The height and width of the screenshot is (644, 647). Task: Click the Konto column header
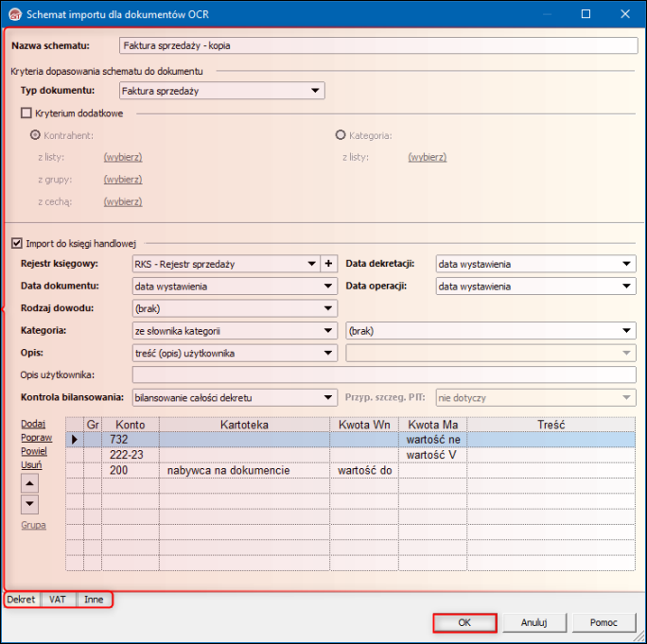click(x=131, y=425)
